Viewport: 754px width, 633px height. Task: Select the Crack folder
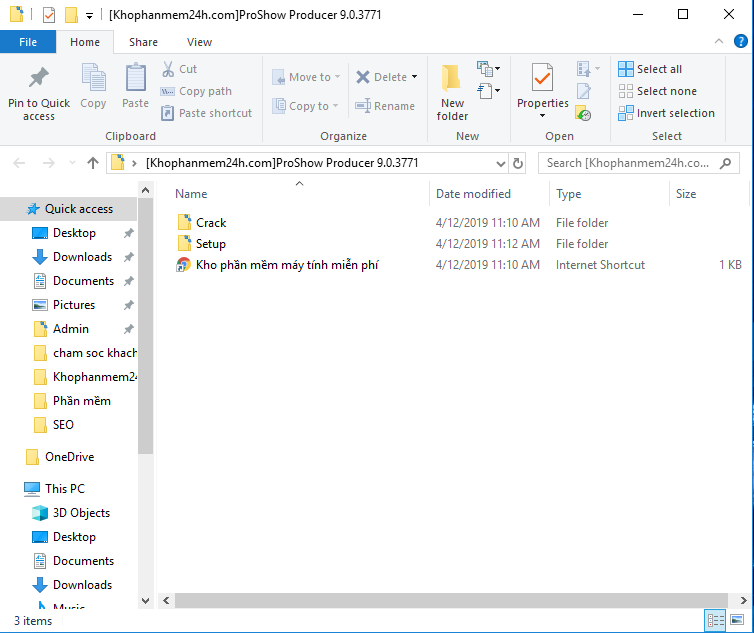click(x=211, y=223)
